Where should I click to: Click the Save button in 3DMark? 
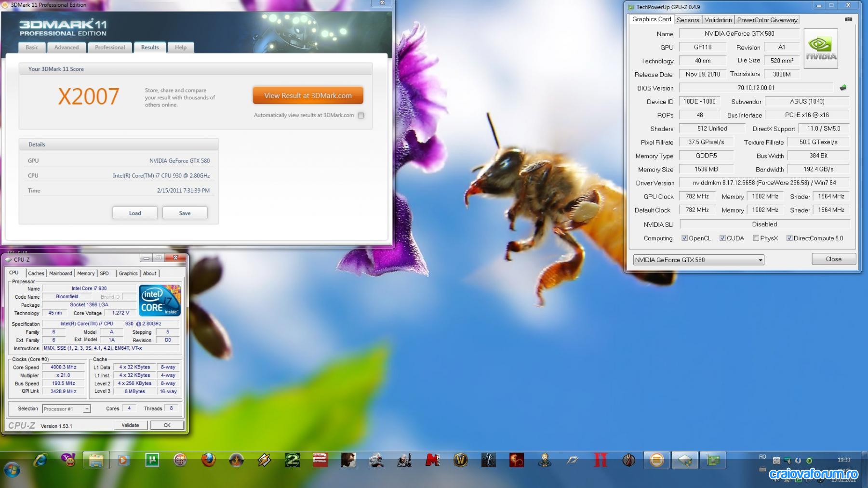click(185, 213)
